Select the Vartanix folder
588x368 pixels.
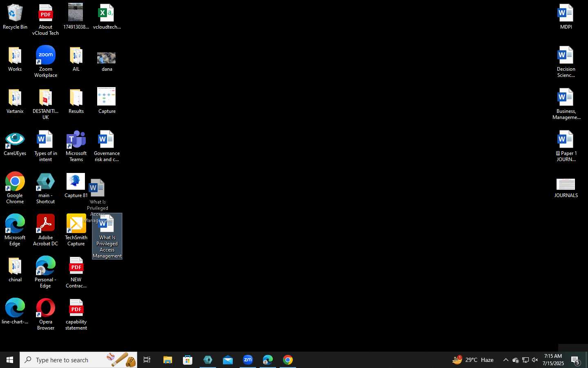click(x=15, y=102)
